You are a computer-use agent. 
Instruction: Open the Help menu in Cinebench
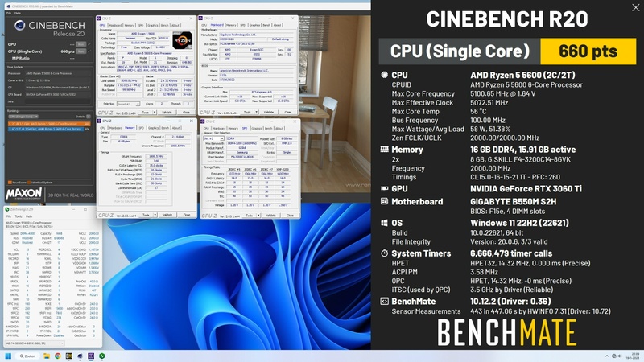tap(18, 13)
